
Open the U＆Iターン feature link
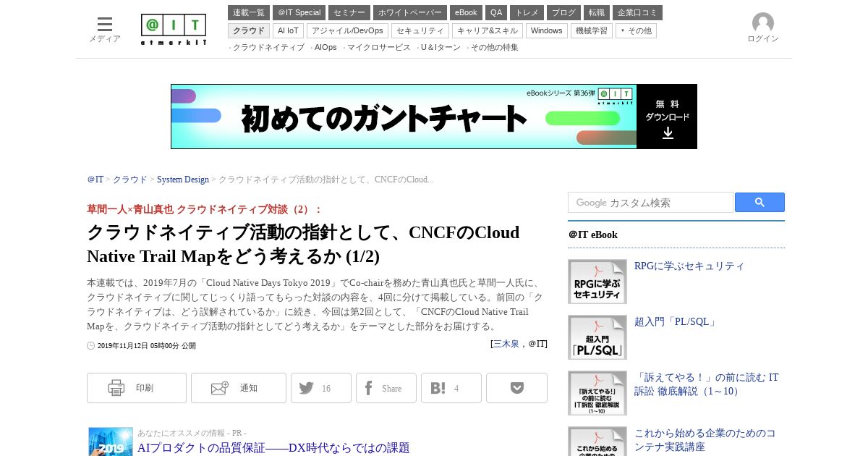pos(441,48)
